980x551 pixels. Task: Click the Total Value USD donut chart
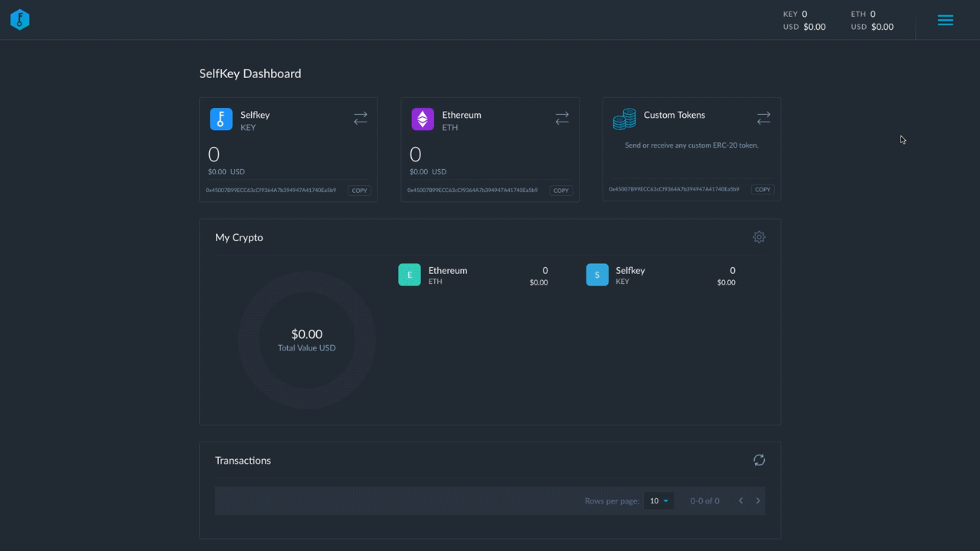pyautogui.click(x=306, y=340)
